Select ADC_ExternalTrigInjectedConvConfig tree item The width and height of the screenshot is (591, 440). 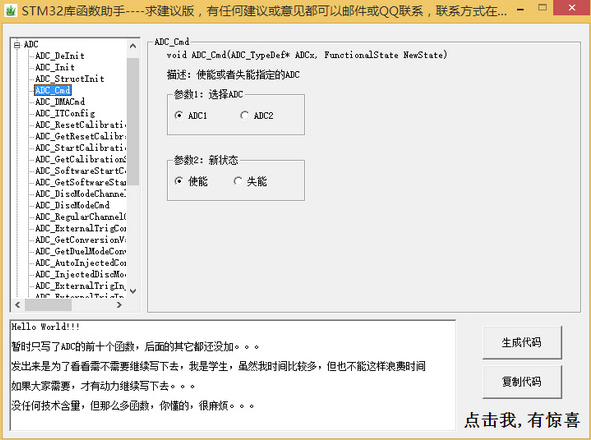[x=80, y=286]
